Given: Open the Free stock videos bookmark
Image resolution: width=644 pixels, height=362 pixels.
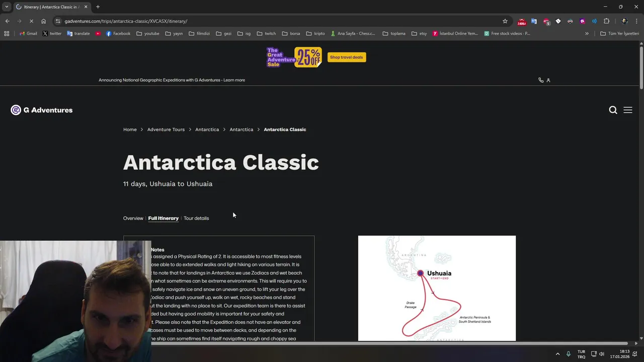Looking at the screenshot, I should coord(508,34).
